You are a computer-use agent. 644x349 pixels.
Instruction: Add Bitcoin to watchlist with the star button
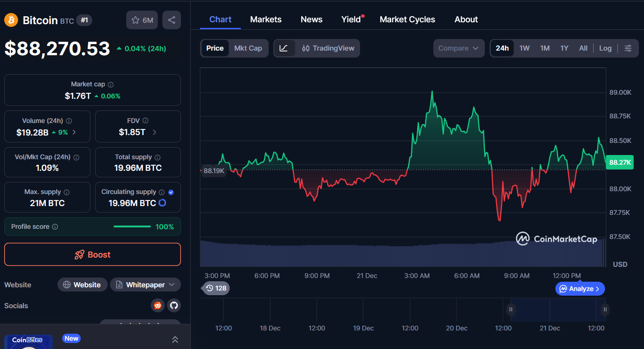click(142, 20)
